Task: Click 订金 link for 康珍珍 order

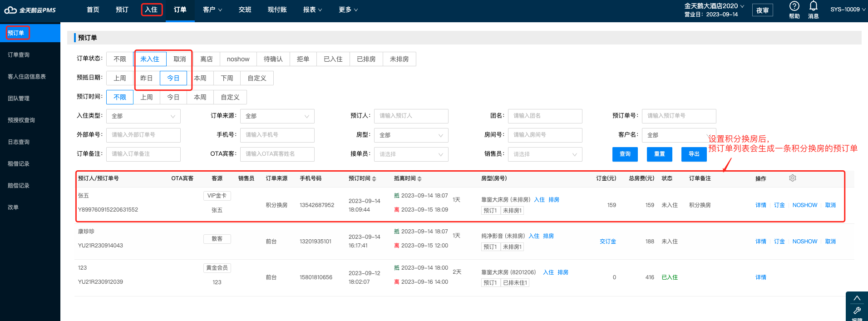Action: click(779, 242)
